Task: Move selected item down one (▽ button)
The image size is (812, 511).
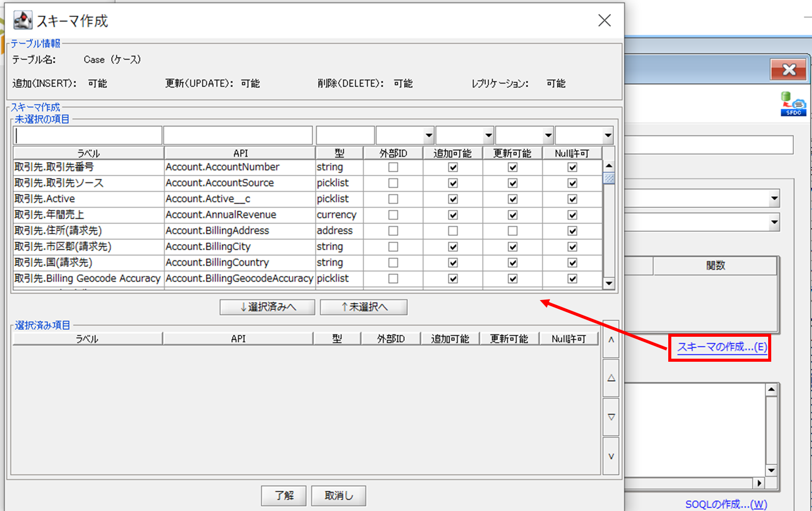Action: (611, 417)
